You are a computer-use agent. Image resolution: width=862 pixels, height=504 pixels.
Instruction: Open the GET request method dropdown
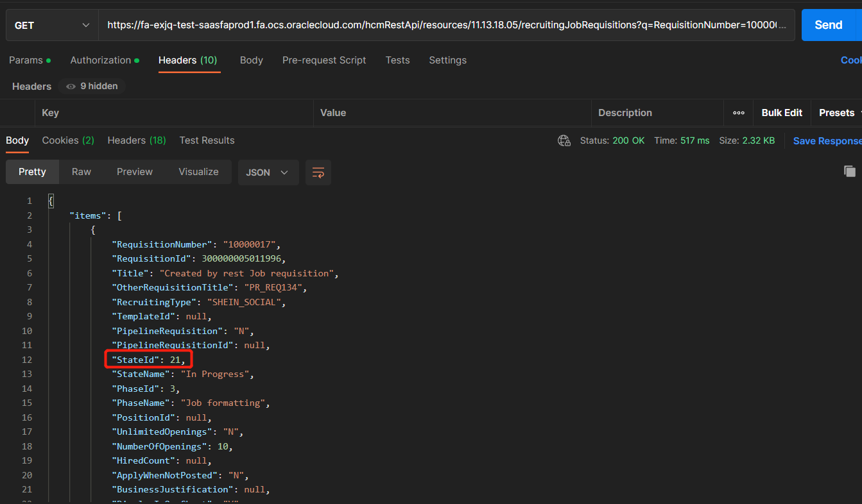[x=51, y=25]
